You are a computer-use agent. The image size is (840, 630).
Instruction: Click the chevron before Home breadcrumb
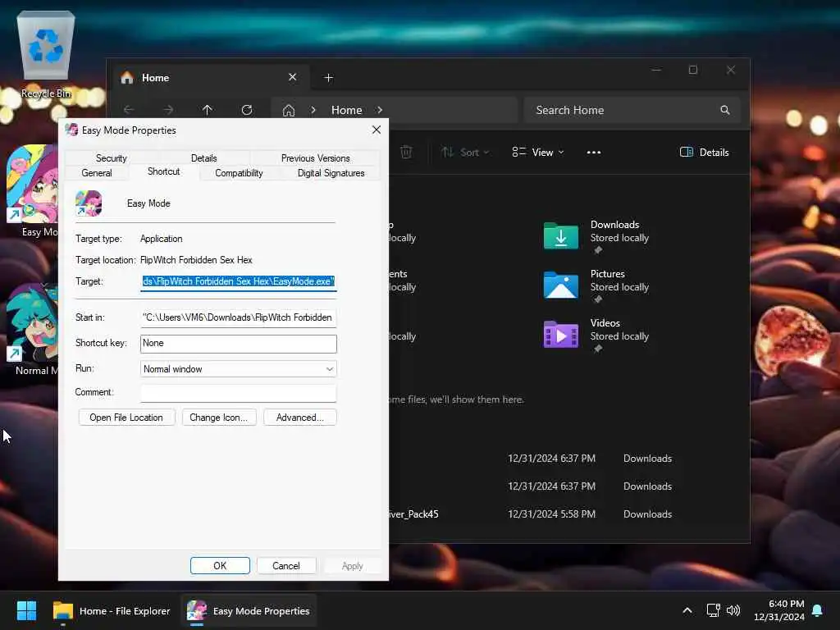tap(313, 110)
